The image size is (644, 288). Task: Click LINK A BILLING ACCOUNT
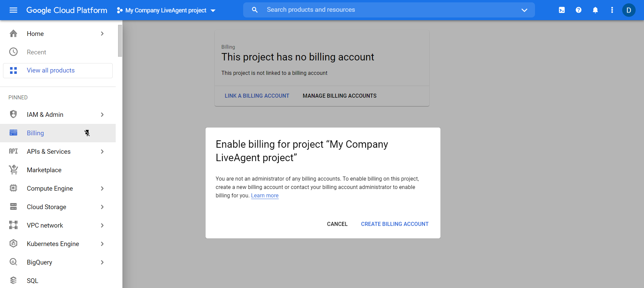tap(257, 96)
